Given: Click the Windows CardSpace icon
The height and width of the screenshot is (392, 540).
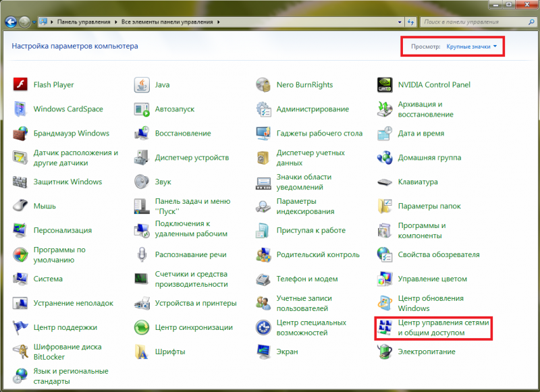Looking at the screenshot, I should (x=20, y=109).
